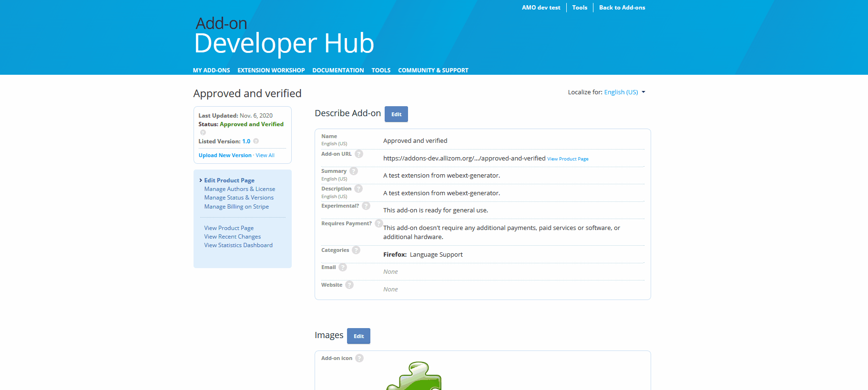Click the help icon under the Status line
Image resolution: width=868 pixels, height=390 pixels.
point(203,132)
